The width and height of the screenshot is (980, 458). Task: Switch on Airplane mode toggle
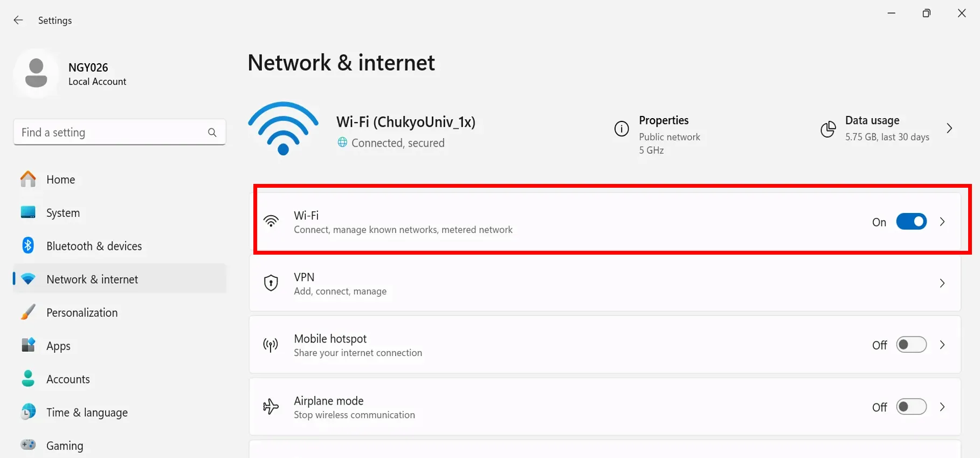pos(911,407)
